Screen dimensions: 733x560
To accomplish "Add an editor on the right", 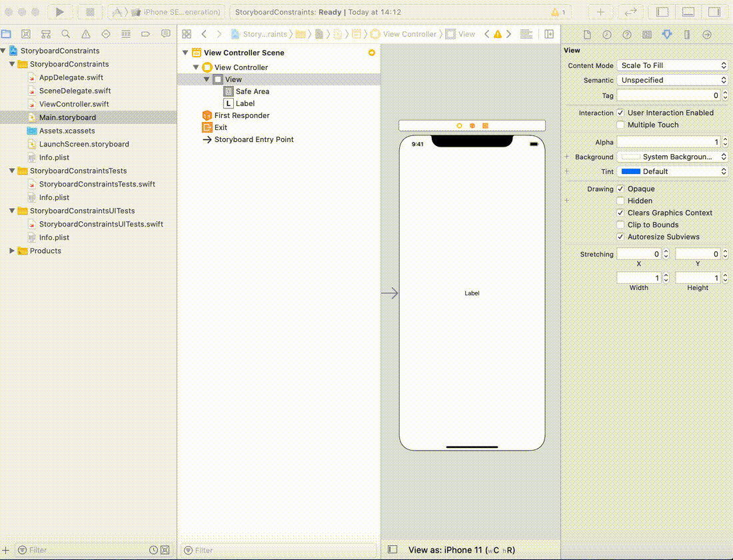I will pyautogui.click(x=549, y=34).
